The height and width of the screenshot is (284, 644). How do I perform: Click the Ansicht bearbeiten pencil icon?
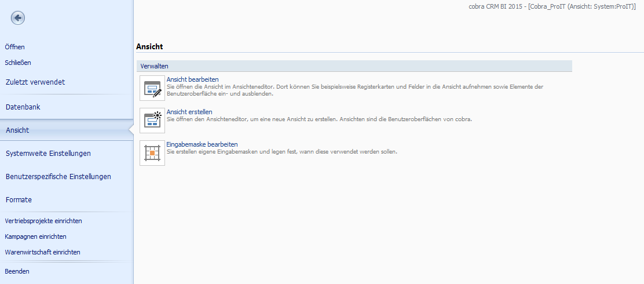(152, 88)
